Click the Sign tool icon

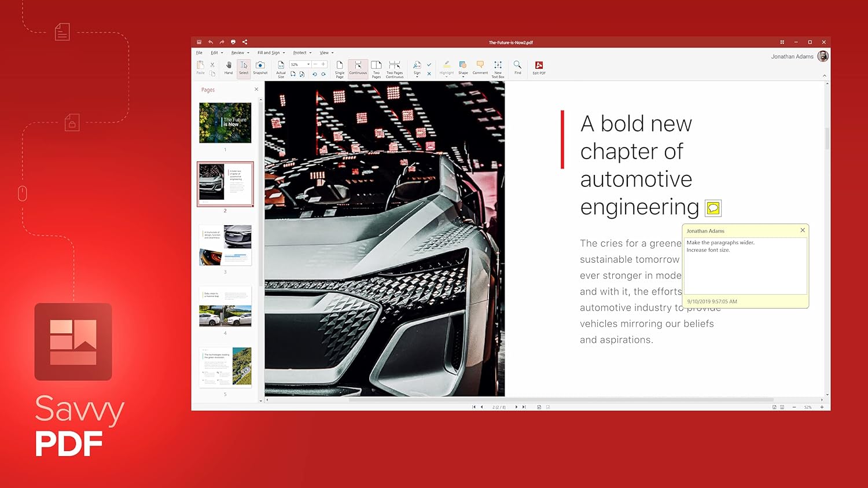pyautogui.click(x=417, y=65)
